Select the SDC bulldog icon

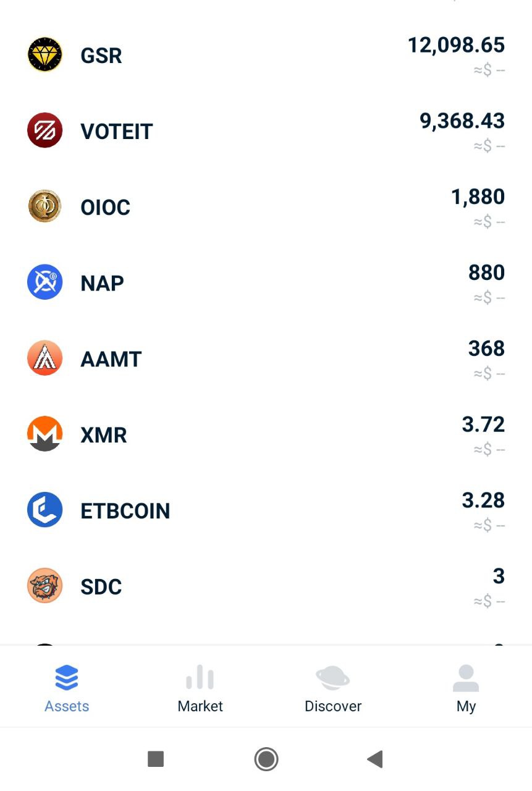45,586
